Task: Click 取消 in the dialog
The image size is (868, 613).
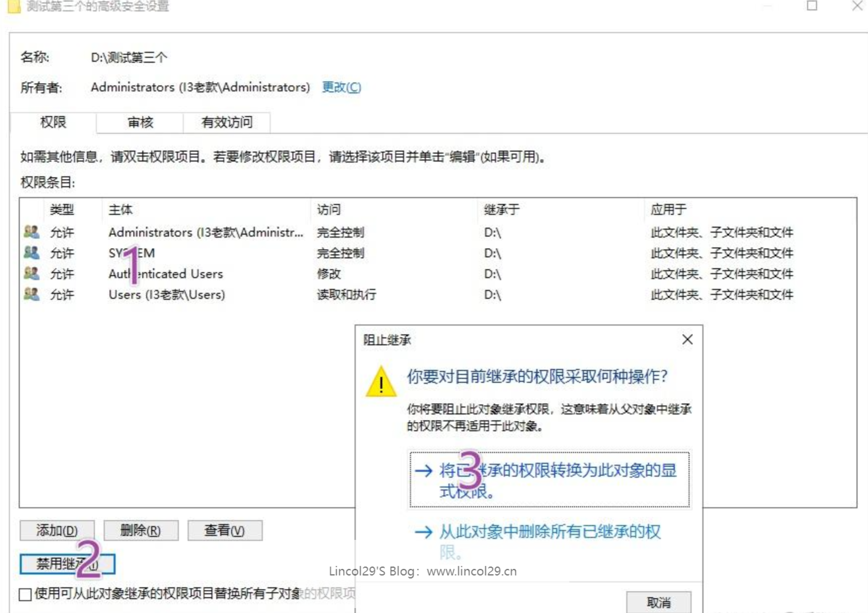Action: click(658, 602)
